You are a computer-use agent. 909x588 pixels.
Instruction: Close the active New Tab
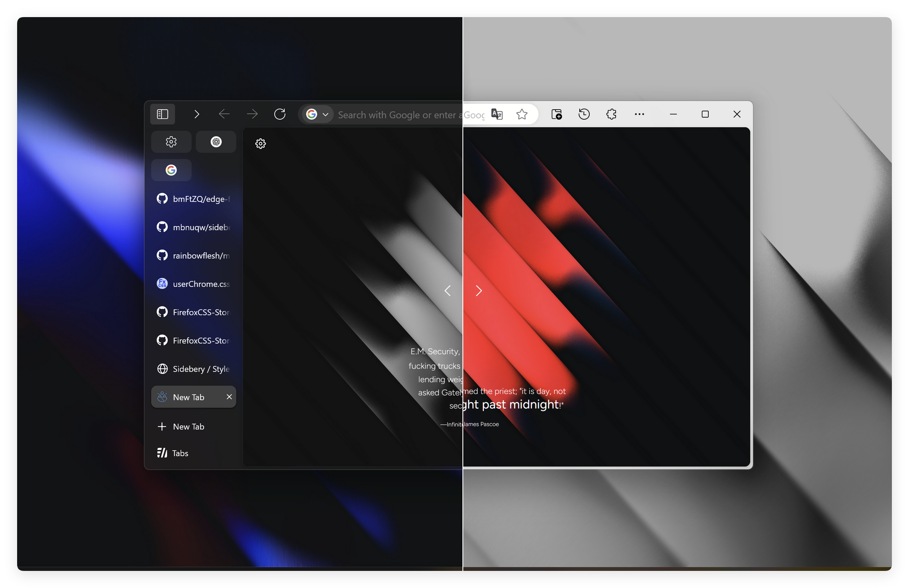229,397
